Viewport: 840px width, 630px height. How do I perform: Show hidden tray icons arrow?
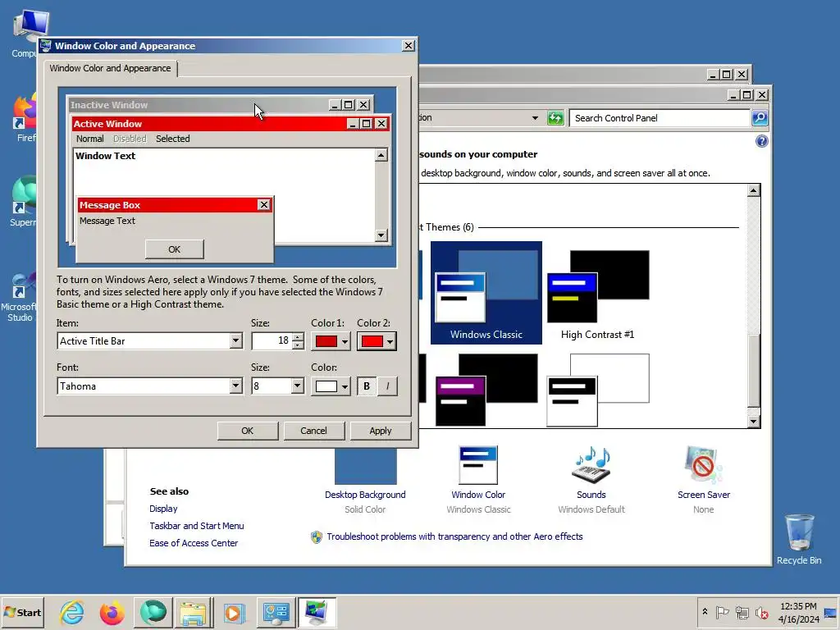pyautogui.click(x=705, y=612)
